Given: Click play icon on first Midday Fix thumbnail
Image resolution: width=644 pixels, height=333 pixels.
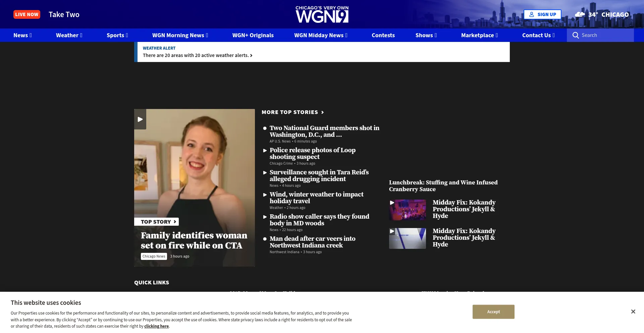Looking at the screenshot, I should coord(392,203).
